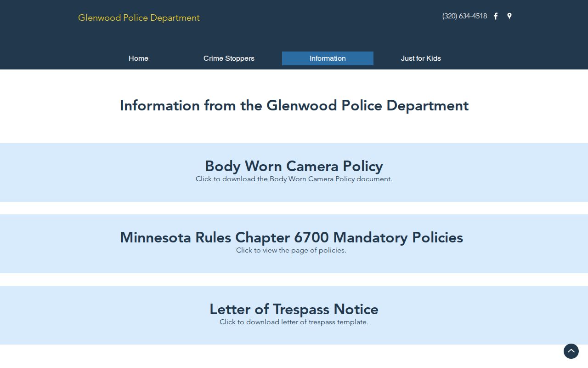Select the Information menu tab

click(328, 58)
